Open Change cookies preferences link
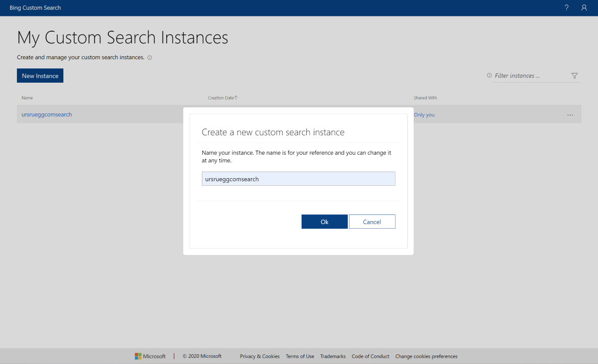598x364 pixels. (x=426, y=356)
